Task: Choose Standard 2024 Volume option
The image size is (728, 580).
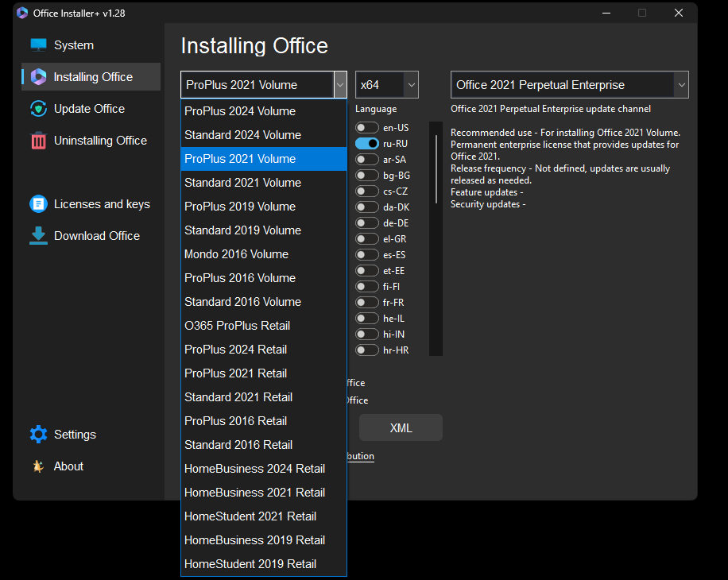Action: click(x=264, y=135)
